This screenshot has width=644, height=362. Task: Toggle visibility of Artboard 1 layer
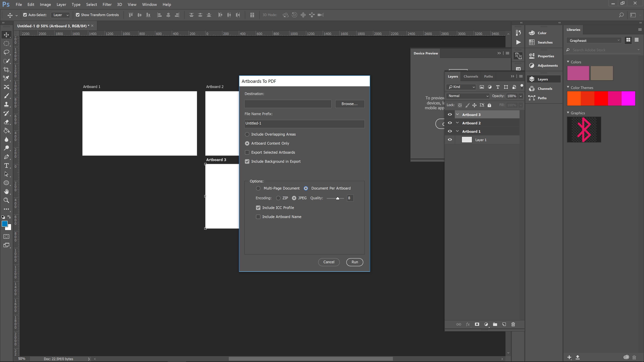coord(450,131)
